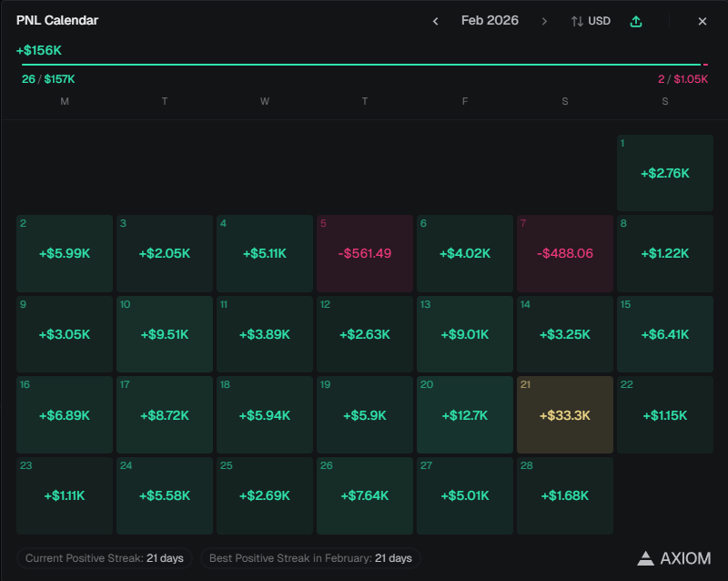Click the +$156K total profit value
This screenshot has height=581, width=728.
pos(39,50)
